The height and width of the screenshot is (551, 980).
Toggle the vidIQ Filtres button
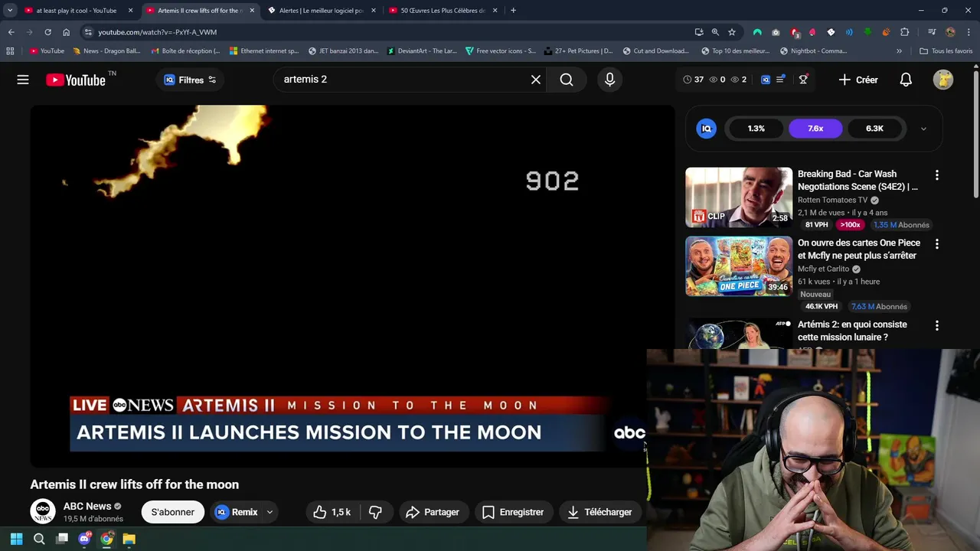(190, 80)
